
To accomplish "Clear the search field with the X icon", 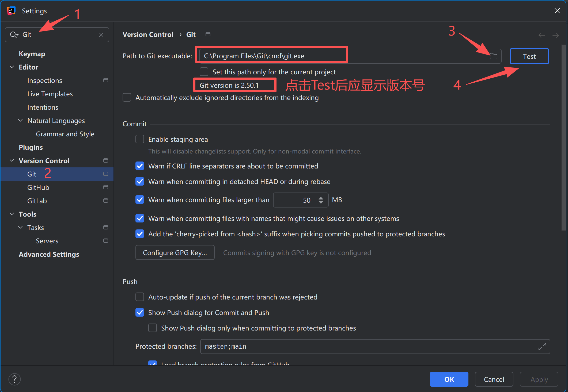I will [101, 35].
